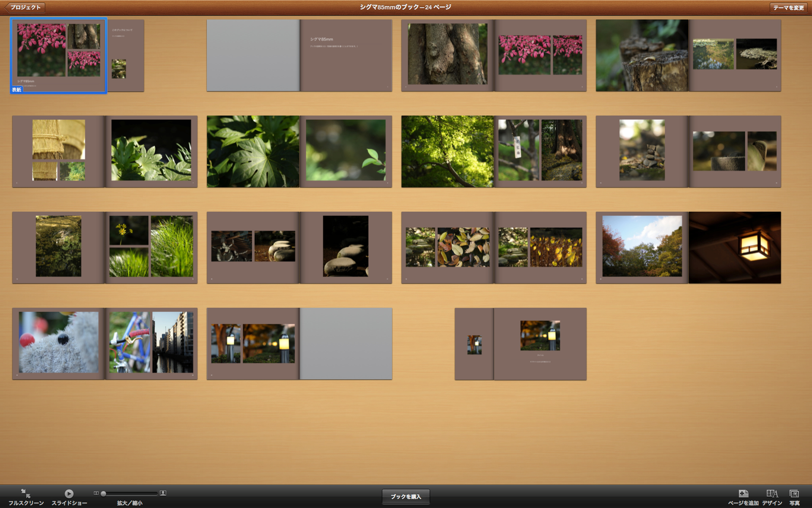Click the small thumbnail size icon left of zoom slider

tap(96, 493)
